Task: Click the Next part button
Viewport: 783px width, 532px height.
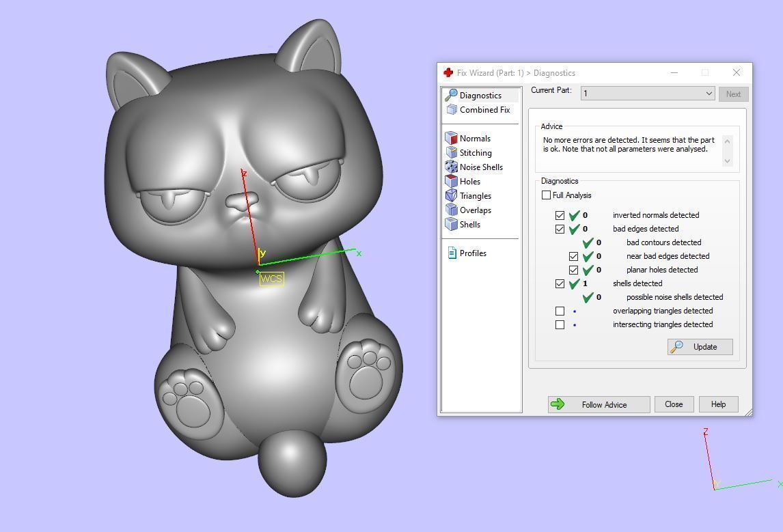Action: coord(733,94)
